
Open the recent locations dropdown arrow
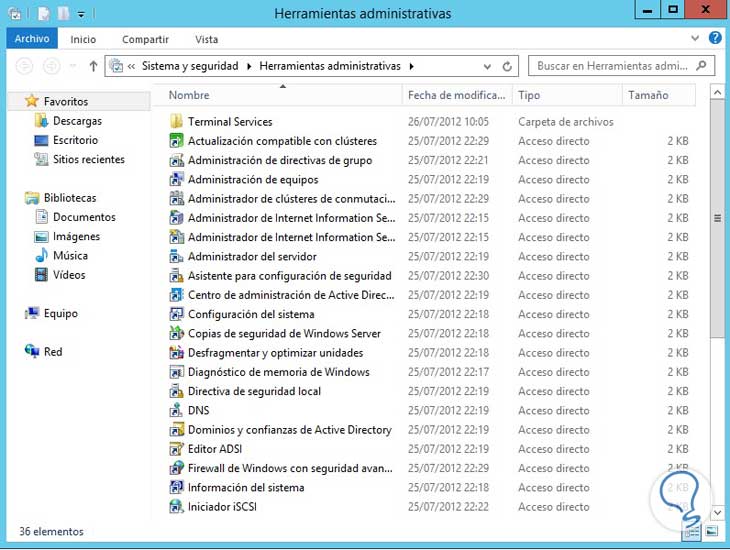click(x=73, y=66)
